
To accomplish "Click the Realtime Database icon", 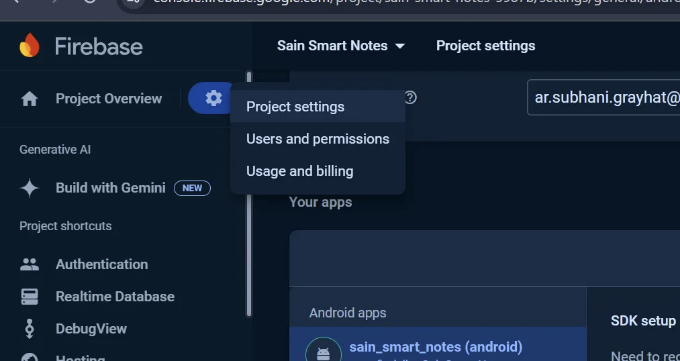I will pos(29,296).
